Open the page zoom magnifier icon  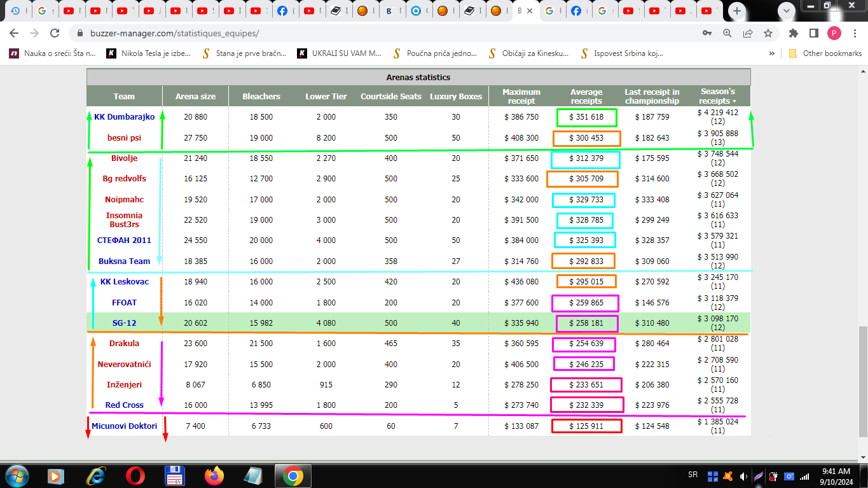tap(727, 33)
